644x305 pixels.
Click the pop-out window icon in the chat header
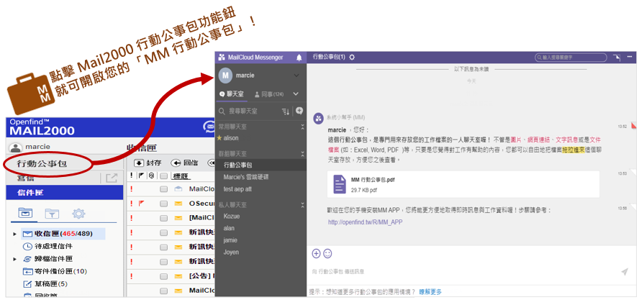(x=617, y=58)
